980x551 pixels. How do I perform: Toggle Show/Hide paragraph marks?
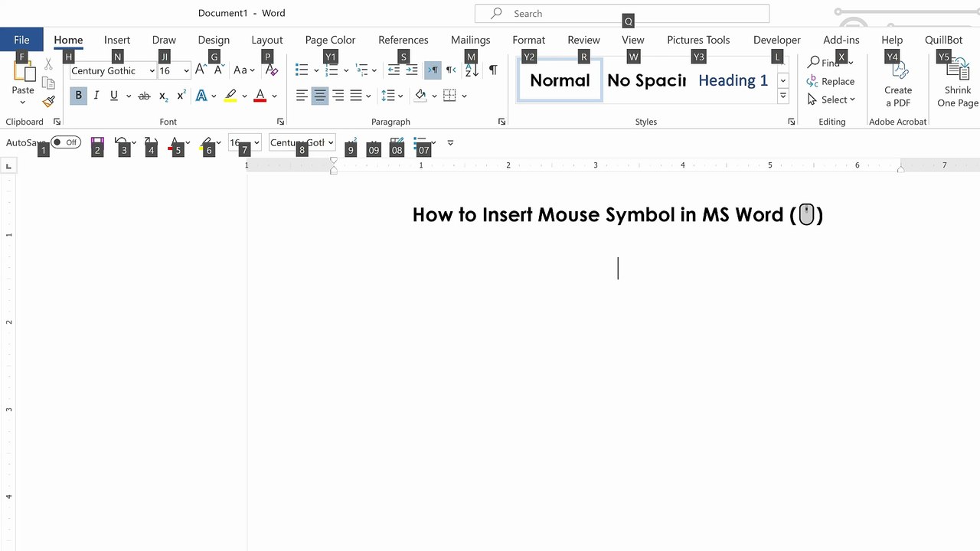point(493,70)
